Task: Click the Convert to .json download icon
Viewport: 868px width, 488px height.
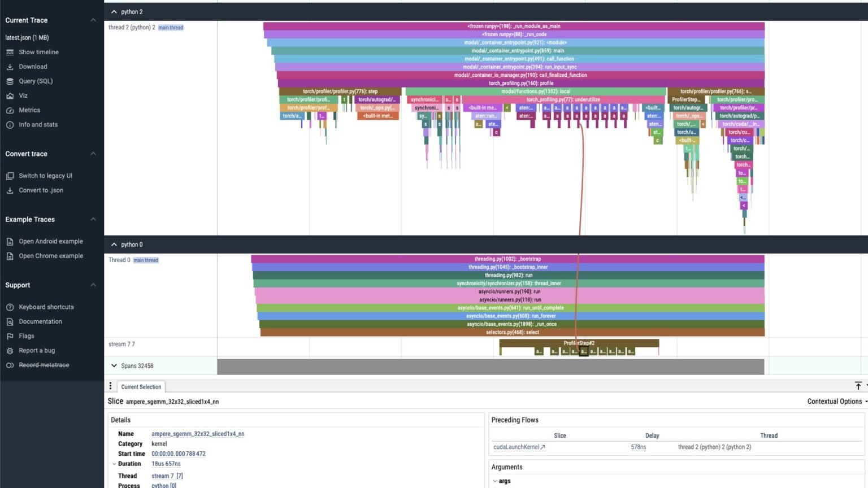Action: pyautogui.click(x=10, y=190)
